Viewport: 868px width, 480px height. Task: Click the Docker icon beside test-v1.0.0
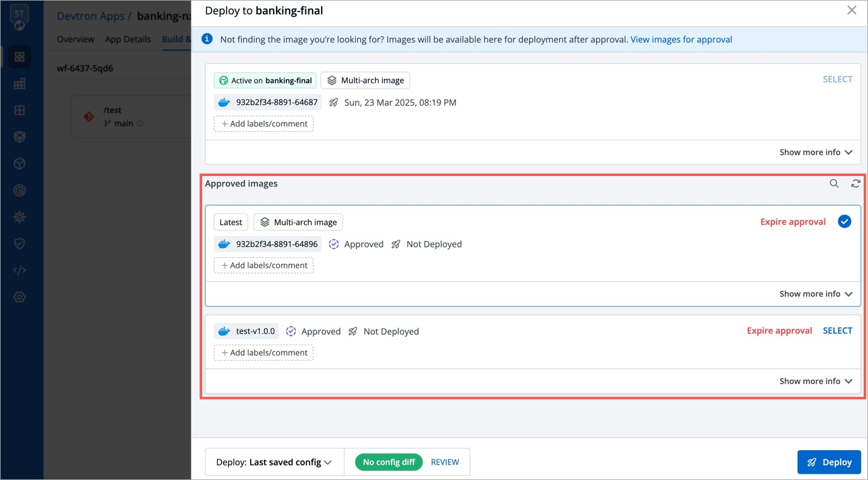[x=224, y=331]
